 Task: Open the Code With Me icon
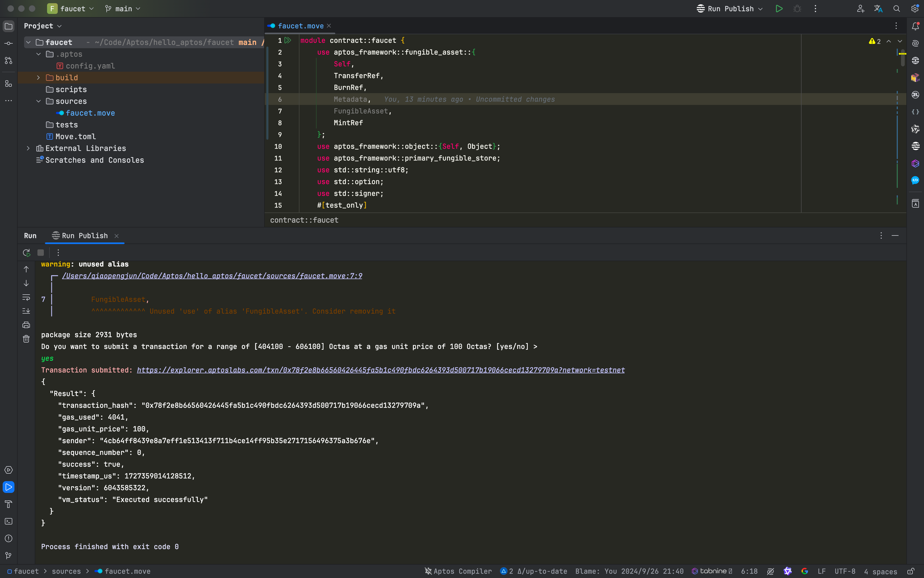(x=860, y=9)
